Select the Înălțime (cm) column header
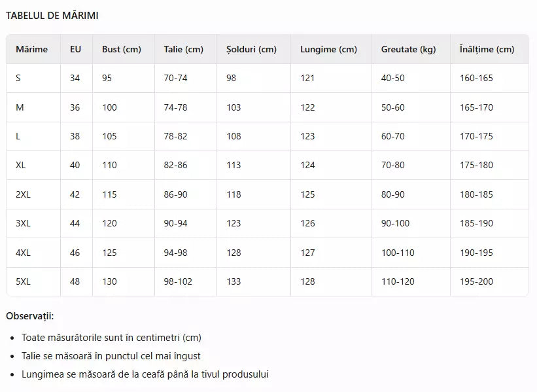Viewport: 537px width, 392px height. (487, 49)
